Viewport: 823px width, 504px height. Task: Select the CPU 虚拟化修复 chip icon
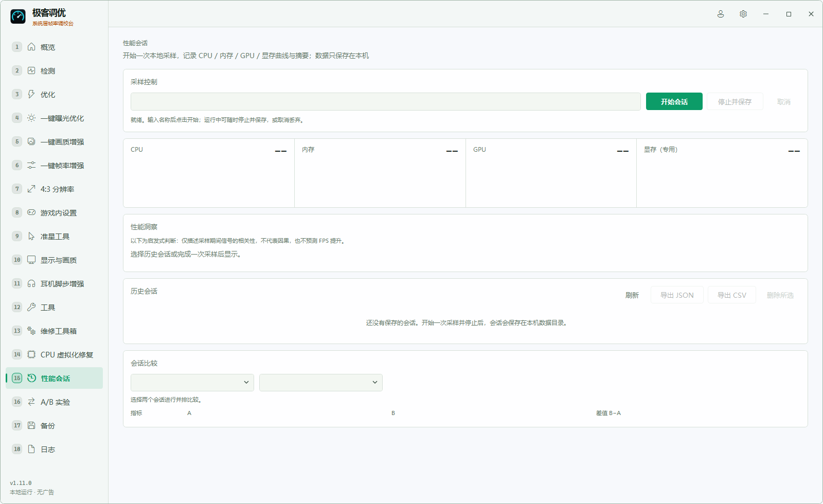[x=31, y=354]
